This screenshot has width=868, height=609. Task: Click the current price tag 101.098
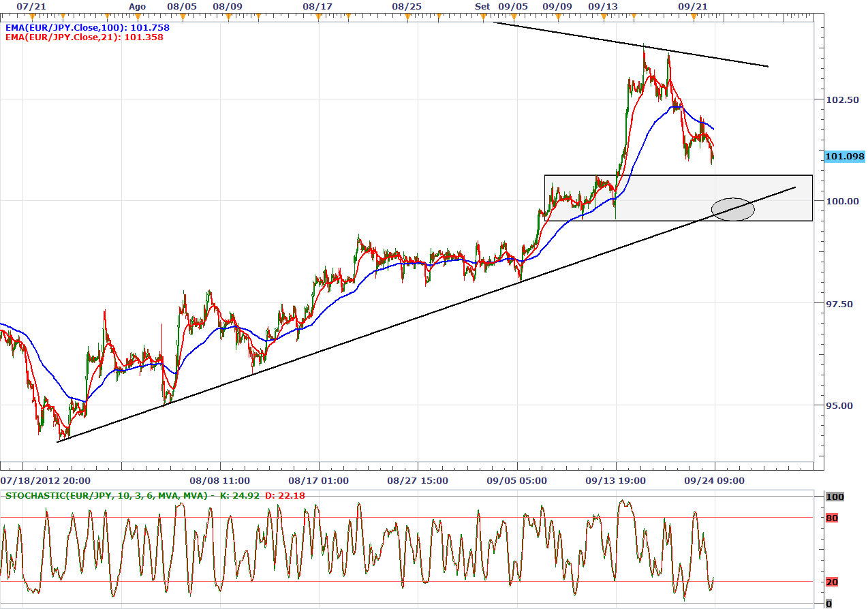[x=844, y=157]
